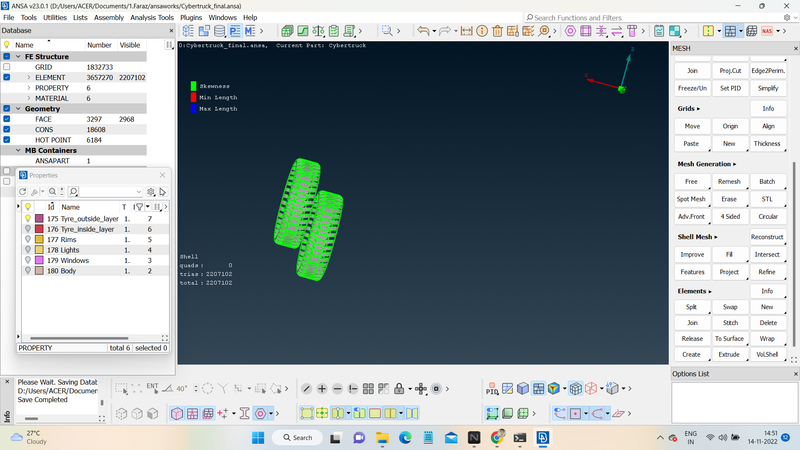
Task: Open the Analysis Tools menu
Action: tap(152, 17)
